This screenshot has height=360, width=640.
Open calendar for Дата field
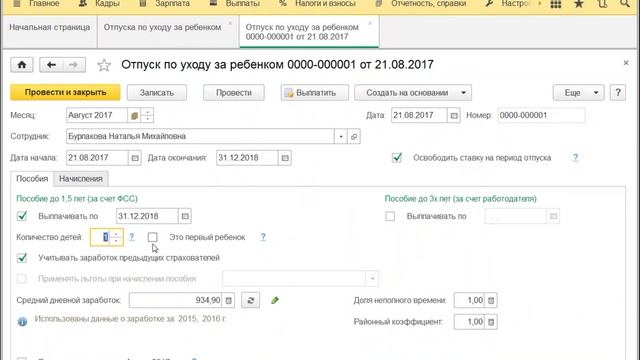point(454,116)
